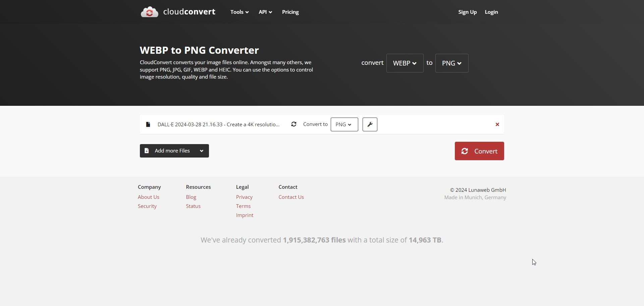Click the '1,915,382,763 files' statistic text
The width and height of the screenshot is (644, 306).
tap(314, 240)
